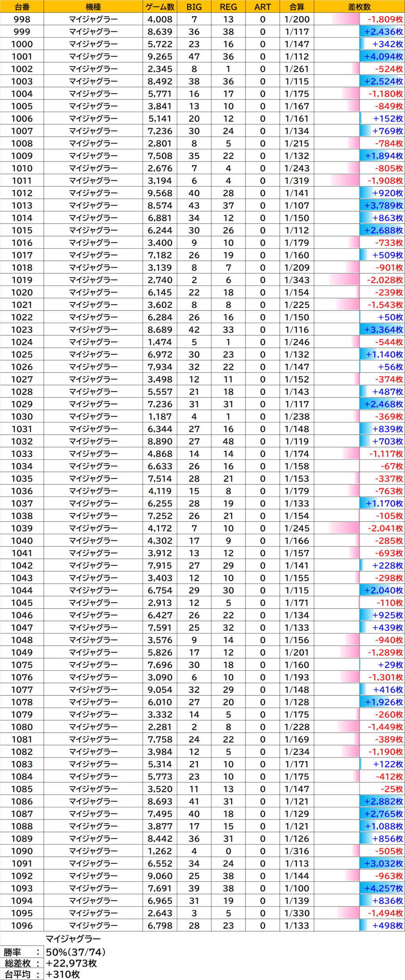Click the per-machine average +310枚 value
Viewport: 405px width, 980px height.
62,974
